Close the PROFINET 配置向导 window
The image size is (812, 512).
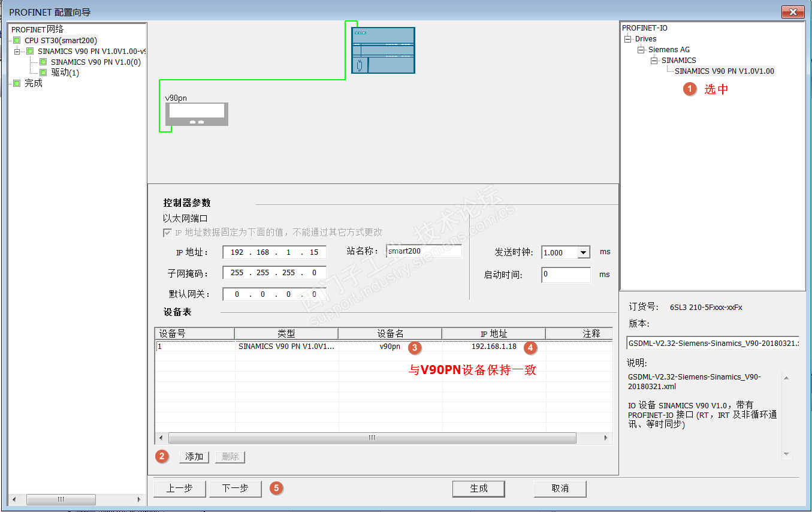click(x=793, y=12)
